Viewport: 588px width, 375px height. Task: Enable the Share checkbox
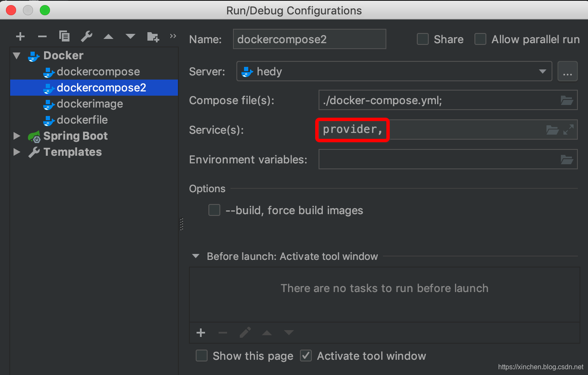[x=423, y=39]
